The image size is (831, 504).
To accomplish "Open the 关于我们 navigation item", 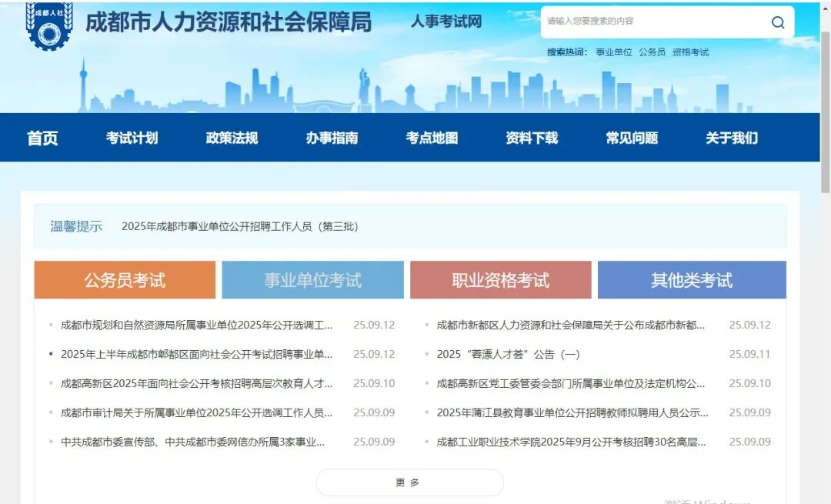I will 732,138.
